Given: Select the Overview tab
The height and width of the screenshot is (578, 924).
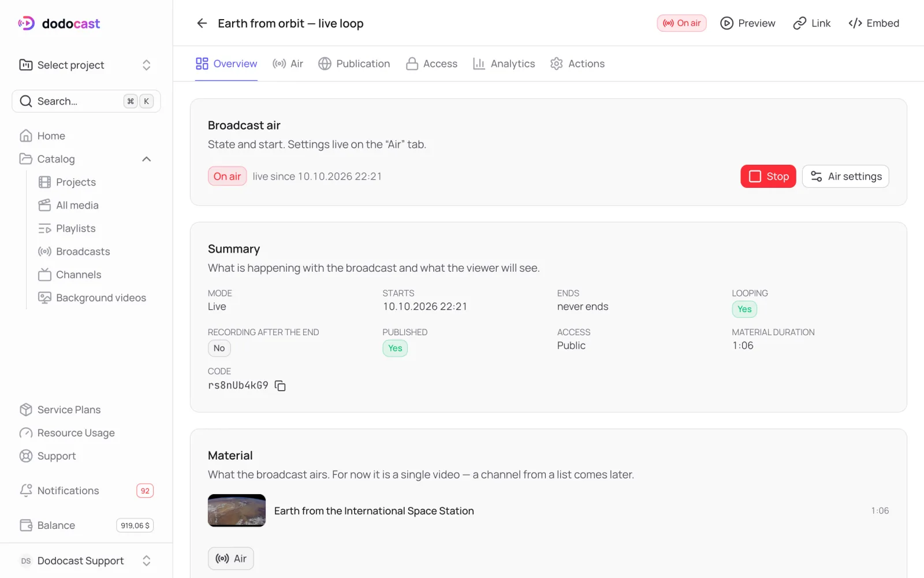Looking at the screenshot, I should point(226,64).
